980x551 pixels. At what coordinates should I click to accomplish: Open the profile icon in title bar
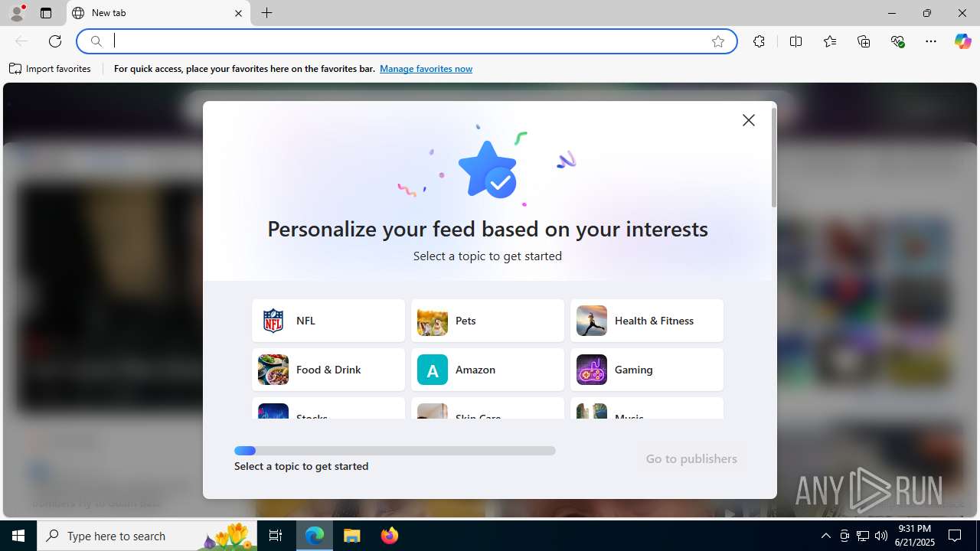tap(17, 13)
